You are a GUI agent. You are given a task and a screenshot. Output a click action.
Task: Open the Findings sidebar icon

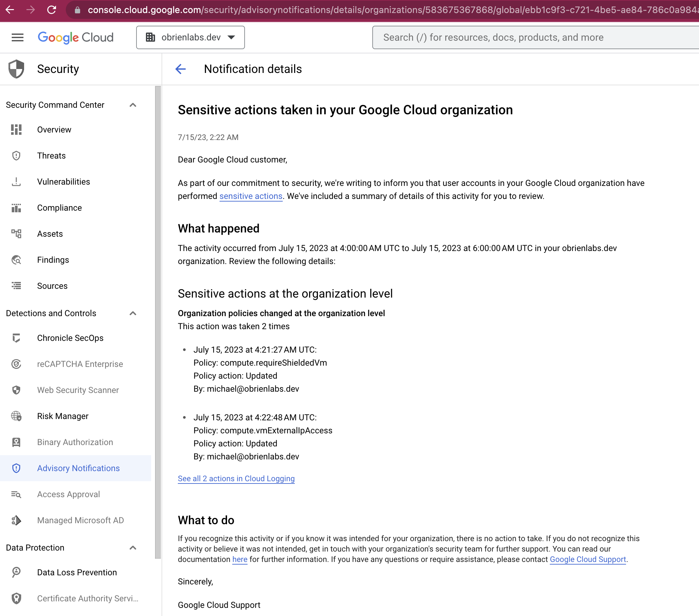16,260
